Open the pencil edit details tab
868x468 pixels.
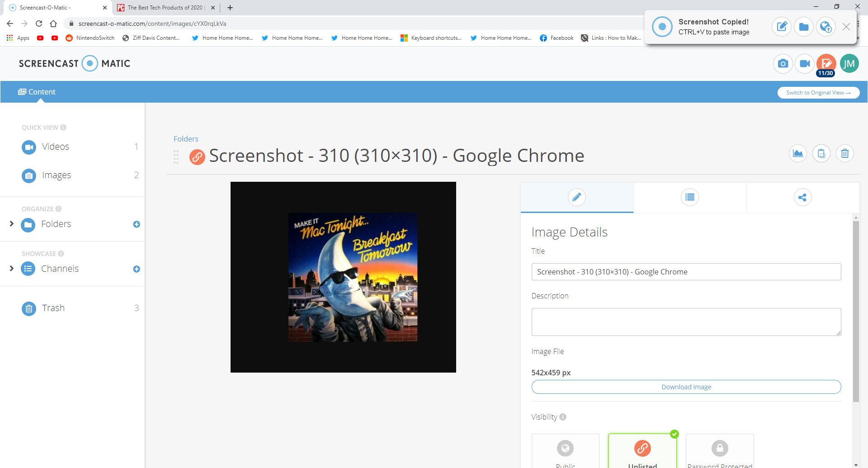577,197
